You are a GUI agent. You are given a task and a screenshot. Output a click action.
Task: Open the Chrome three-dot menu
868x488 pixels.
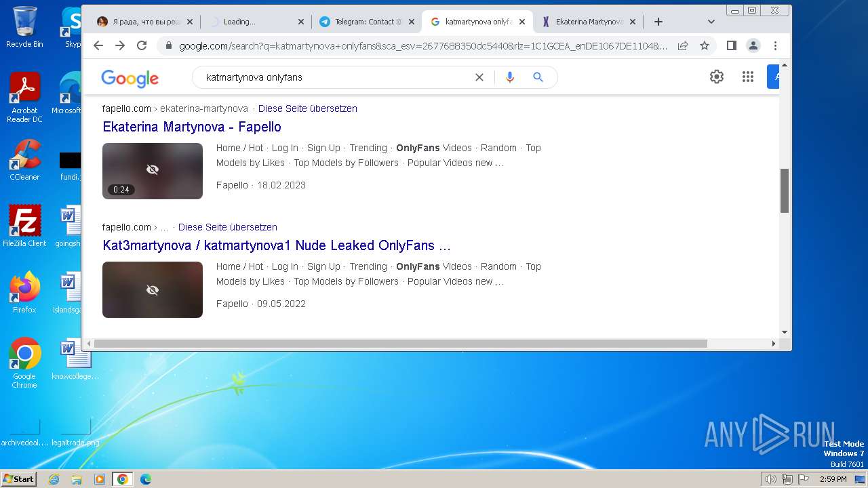775,45
